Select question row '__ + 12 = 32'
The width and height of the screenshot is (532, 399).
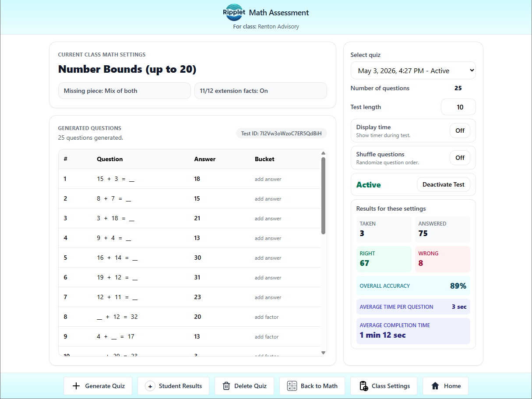(x=189, y=317)
